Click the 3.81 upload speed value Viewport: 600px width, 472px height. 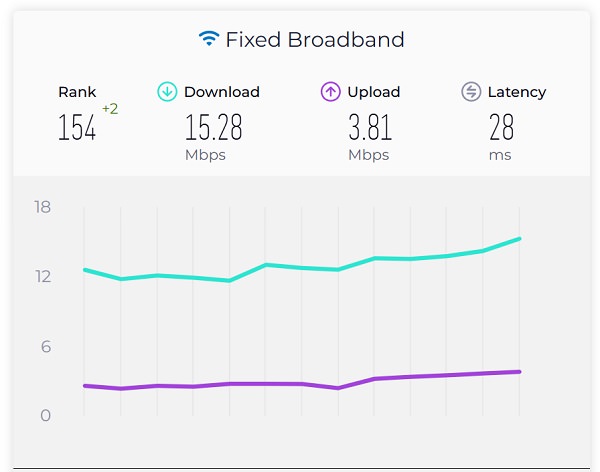pyautogui.click(x=370, y=127)
